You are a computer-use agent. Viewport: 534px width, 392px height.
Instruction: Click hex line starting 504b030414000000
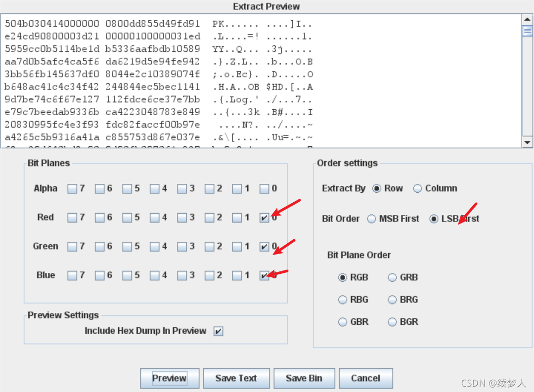pyautogui.click(x=158, y=24)
